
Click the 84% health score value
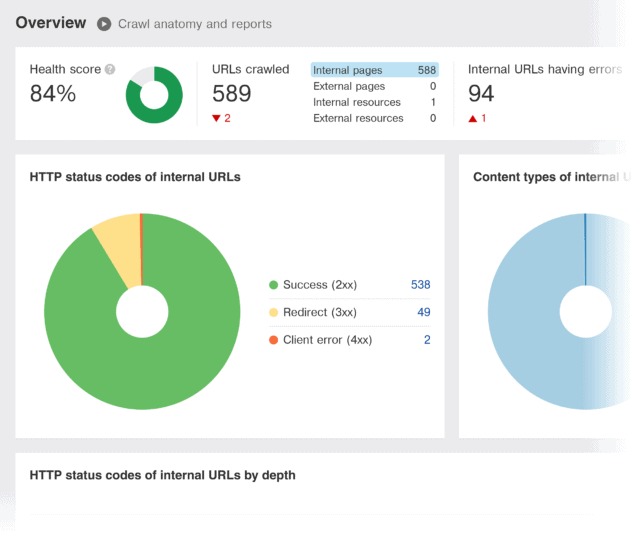[53, 93]
